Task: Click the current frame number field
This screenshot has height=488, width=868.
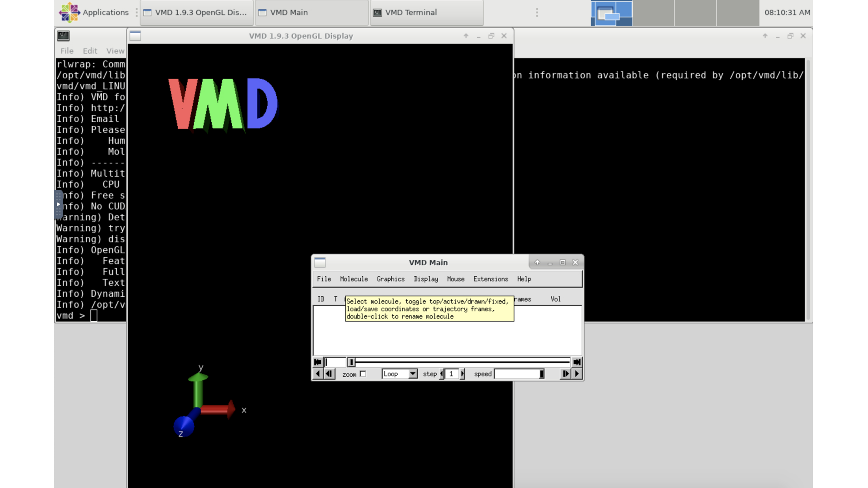Action: tap(335, 362)
